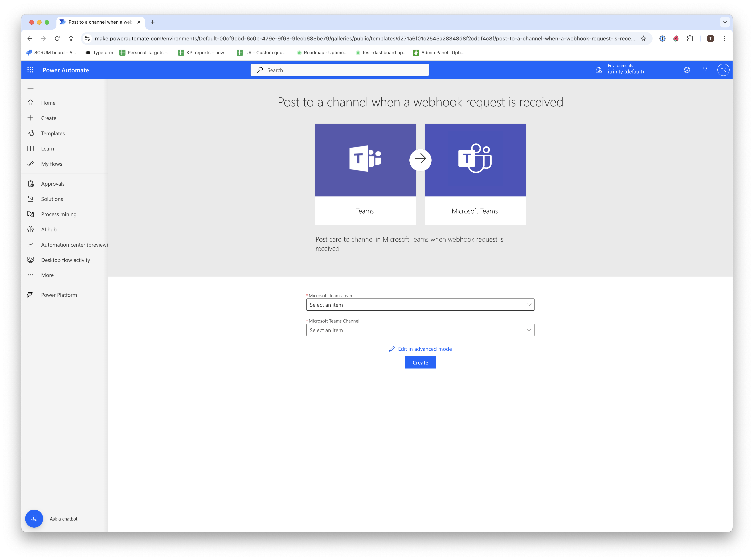This screenshot has width=754, height=560.
Task: Open the tab search dropdown chevron
Action: coord(724,22)
